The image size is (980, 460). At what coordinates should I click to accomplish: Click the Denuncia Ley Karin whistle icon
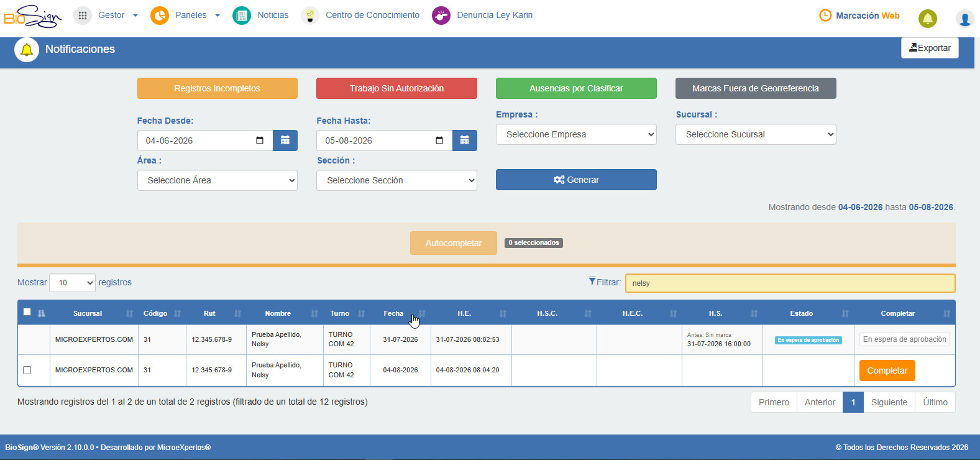pyautogui.click(x=441, y=16)
